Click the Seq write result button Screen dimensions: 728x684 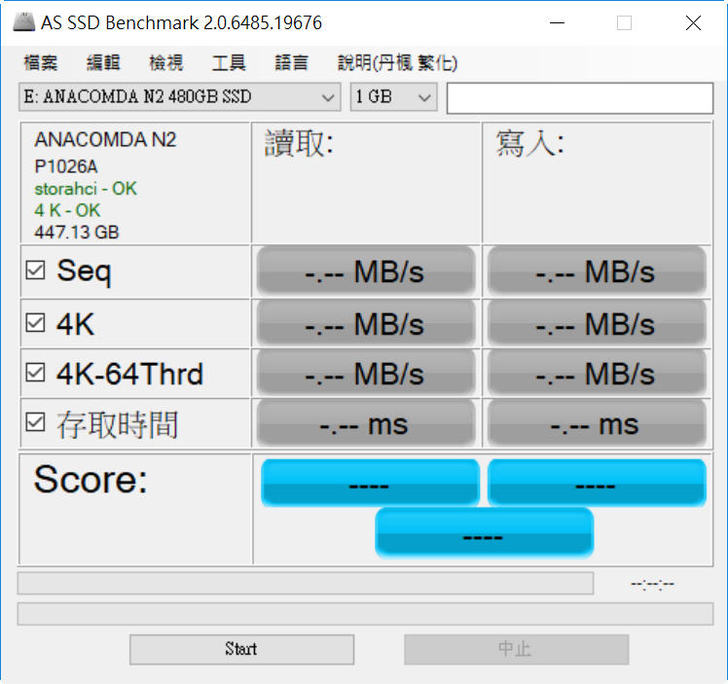(x=597, y=271)
